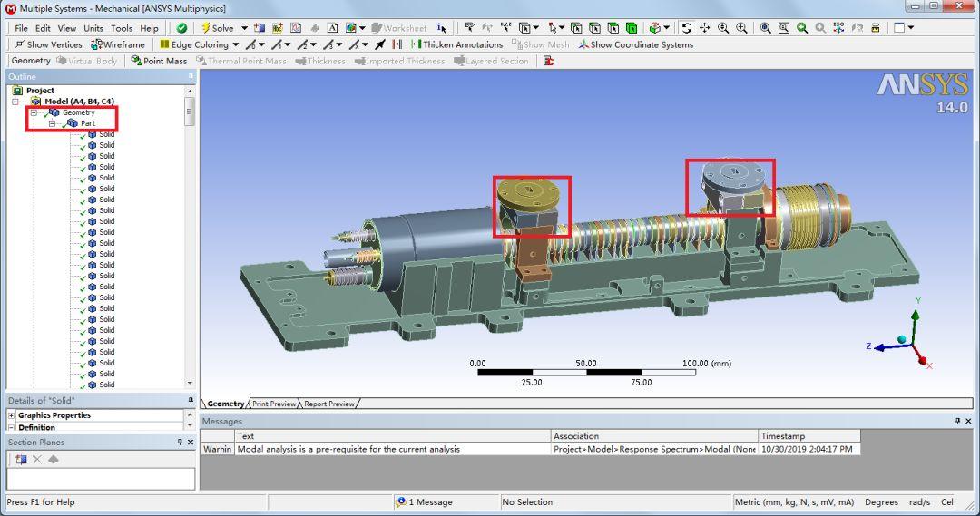The height and width of the screenshot is (516, 980).
Task: Open the Solve dropdown arrow
Action: tap(244, 28)
